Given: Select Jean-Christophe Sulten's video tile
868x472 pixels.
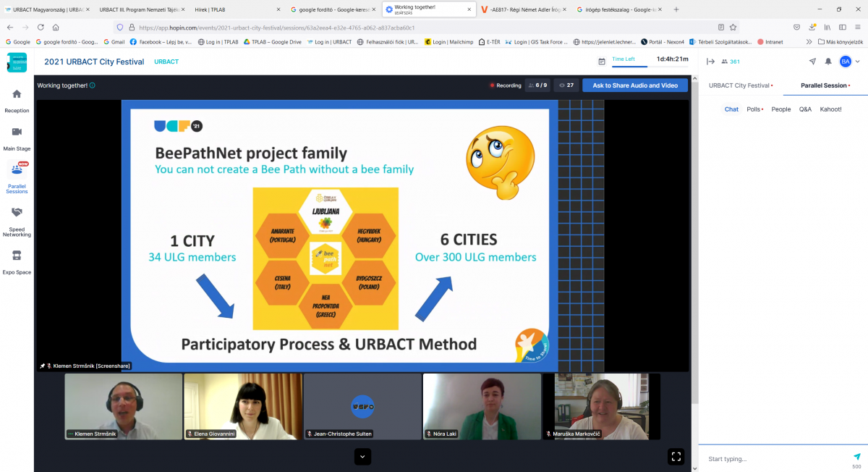Looking at the screenshot, I should [x=362, y=406].
